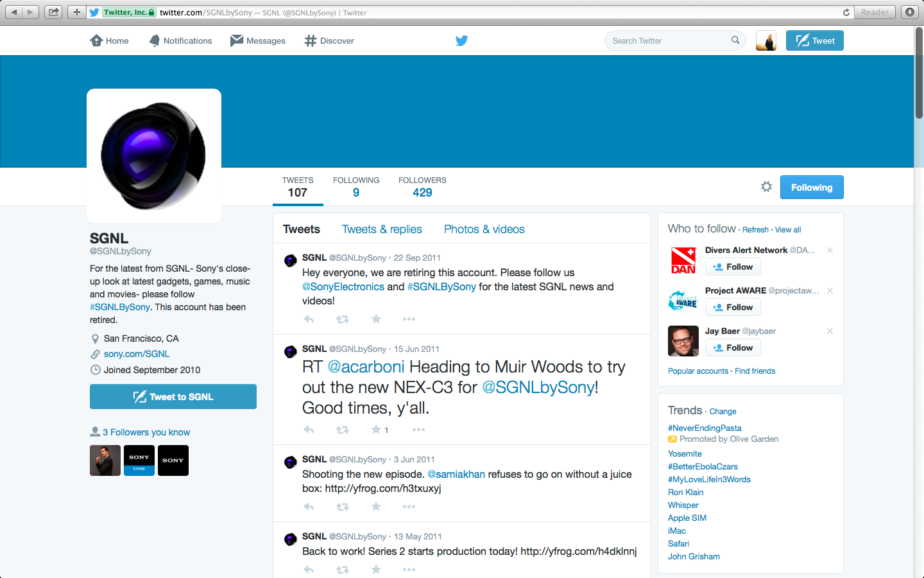924x578 pixels.
Task: Open the Yosemite trend
Action: pos(685,453)
